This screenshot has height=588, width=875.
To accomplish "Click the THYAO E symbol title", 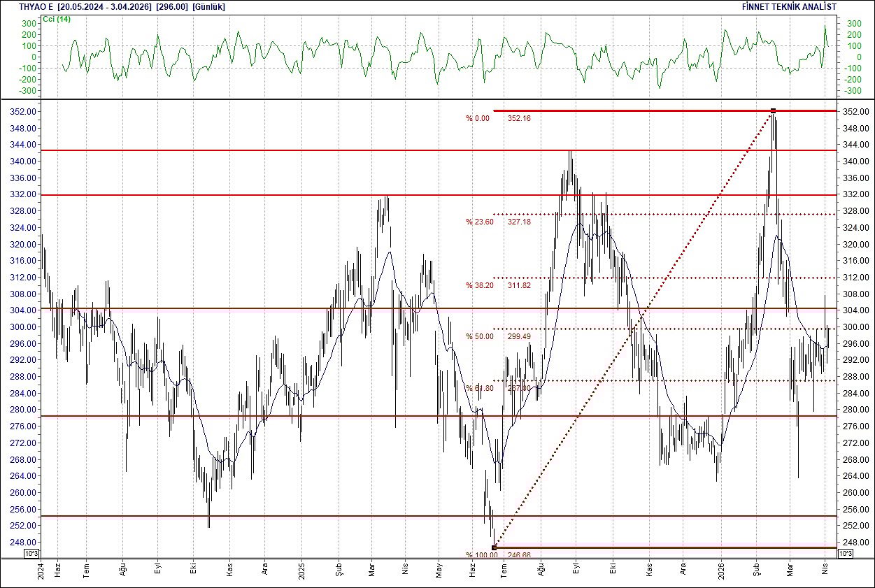I will (29, 6).
